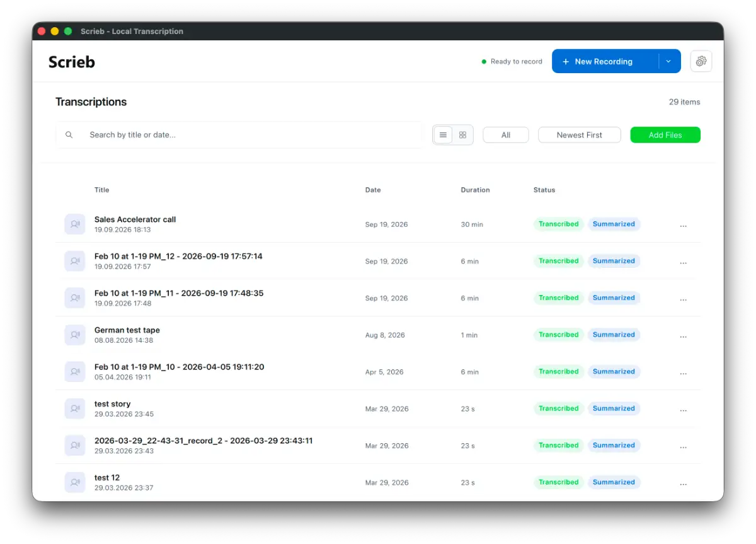Image resolution: width=756 pixels, height=544 pixels.
Task: Click the Scrieb logo heading
Action: 72,62
